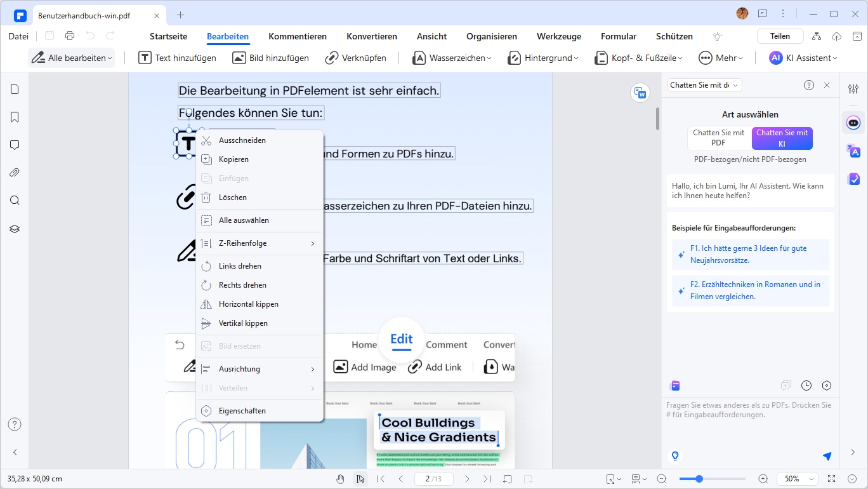Click the help question mark in left sidebar
Viewport: 868px width, 489px height.
pyautogui.click(x=15, y=424)
